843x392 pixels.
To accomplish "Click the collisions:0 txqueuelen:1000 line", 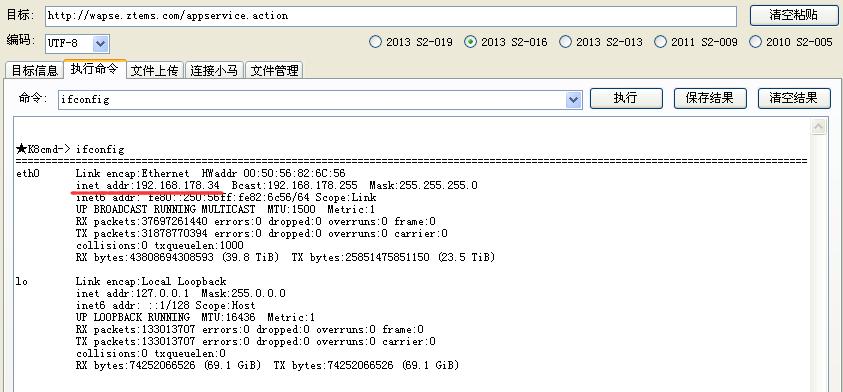I will 160,246.
